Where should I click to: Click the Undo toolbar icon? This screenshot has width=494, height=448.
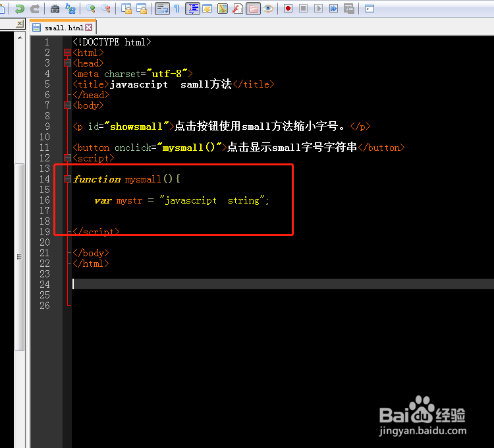20,9
